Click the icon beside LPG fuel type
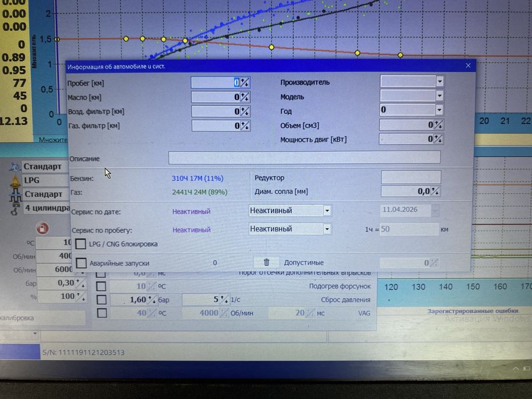Screen dimensions: 532x399 pyautogui.click(x=15, y=181)
